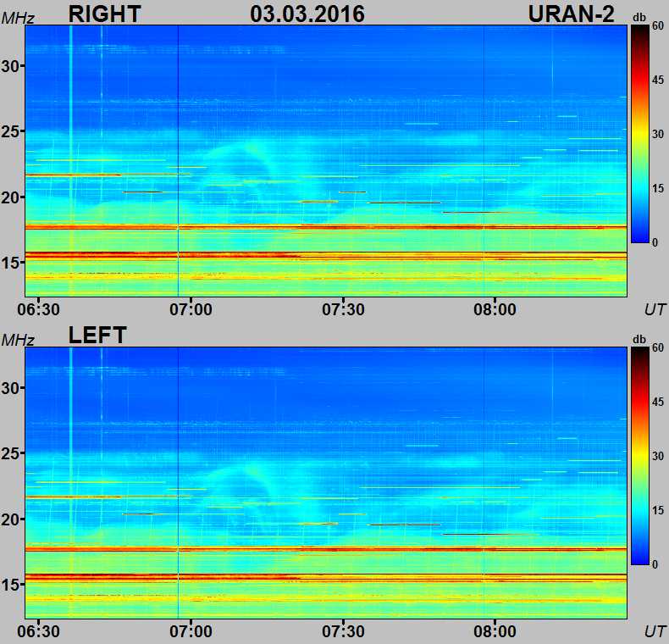Select the MHz axis label of RIGHT panel

point(18,19)
